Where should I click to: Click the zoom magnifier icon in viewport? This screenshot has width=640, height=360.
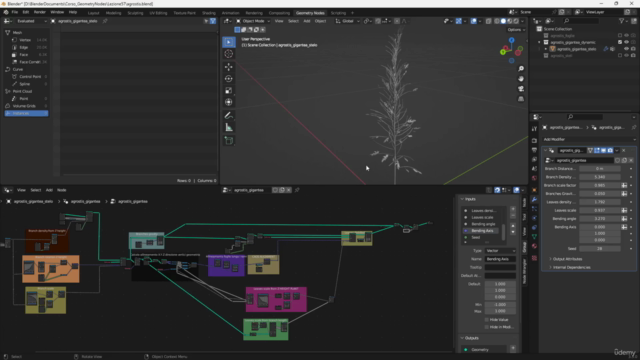[x=521, y=69]
